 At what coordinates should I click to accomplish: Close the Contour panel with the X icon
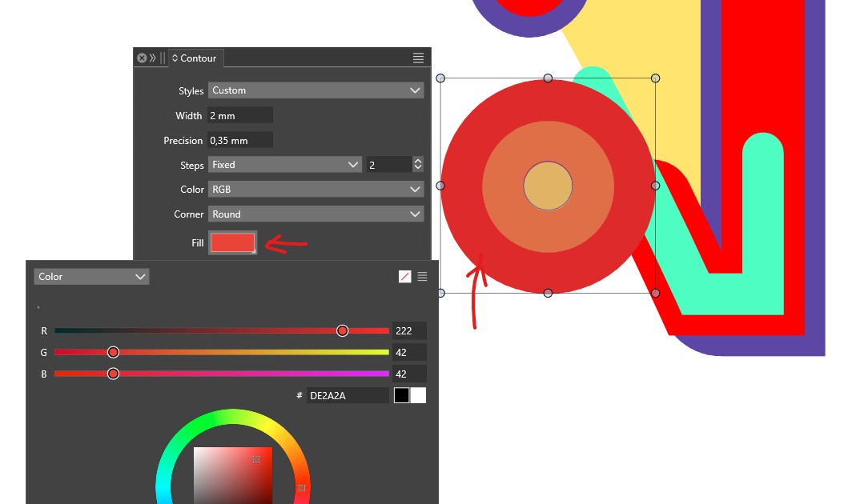[x=142, y=58]
